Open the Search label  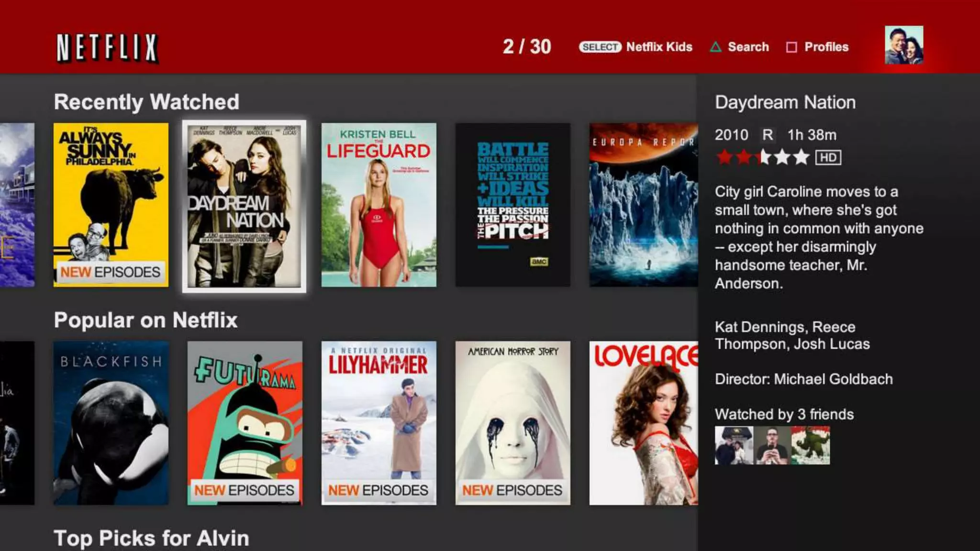pyautogui.click(x=748, y=47)
